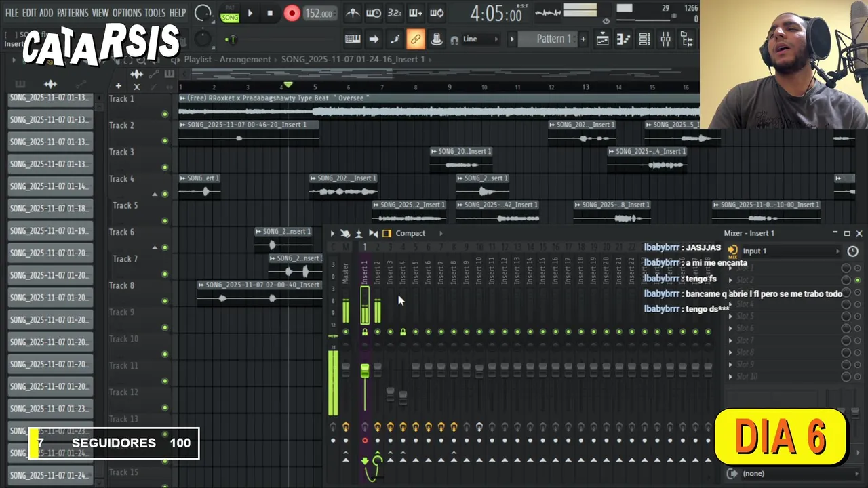The width and height of the screenshot is (868, 488).
Task: Toggle PAT/SONG mode switch
Action: pyautogui.click(x=230, y=14)
